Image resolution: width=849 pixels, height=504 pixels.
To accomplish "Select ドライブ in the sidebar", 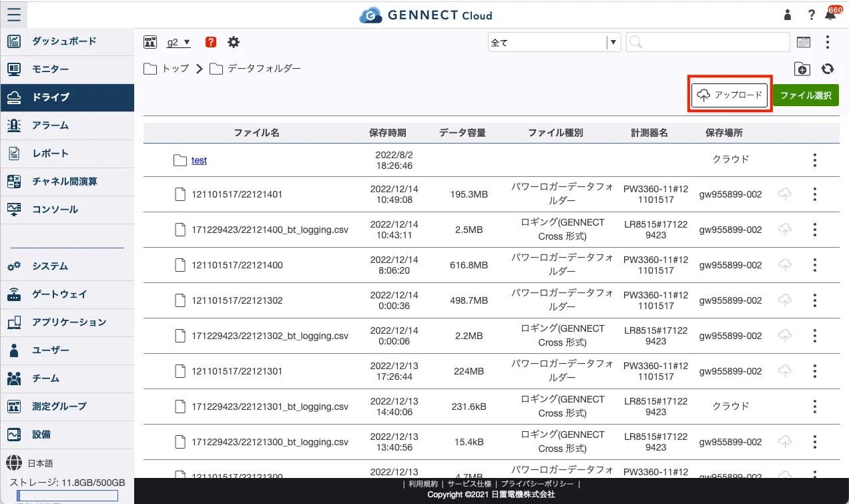I will (x=67, y=97).
